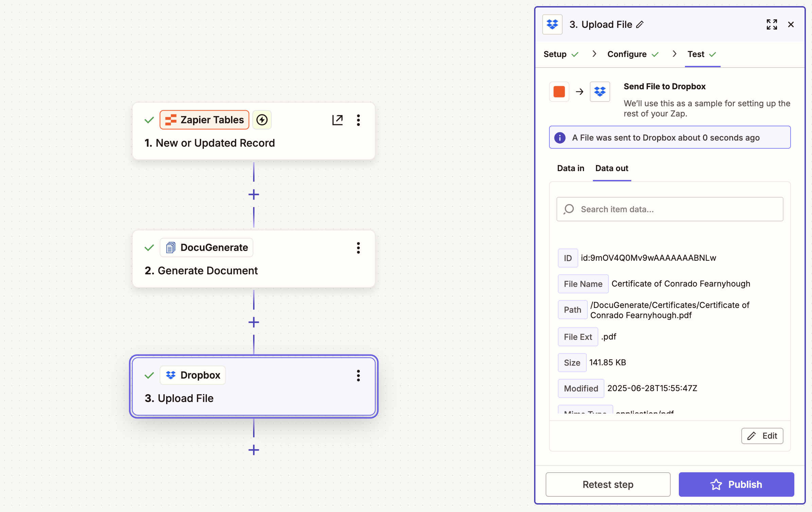
Task: Add step after Generate Document
Action: 254,322
